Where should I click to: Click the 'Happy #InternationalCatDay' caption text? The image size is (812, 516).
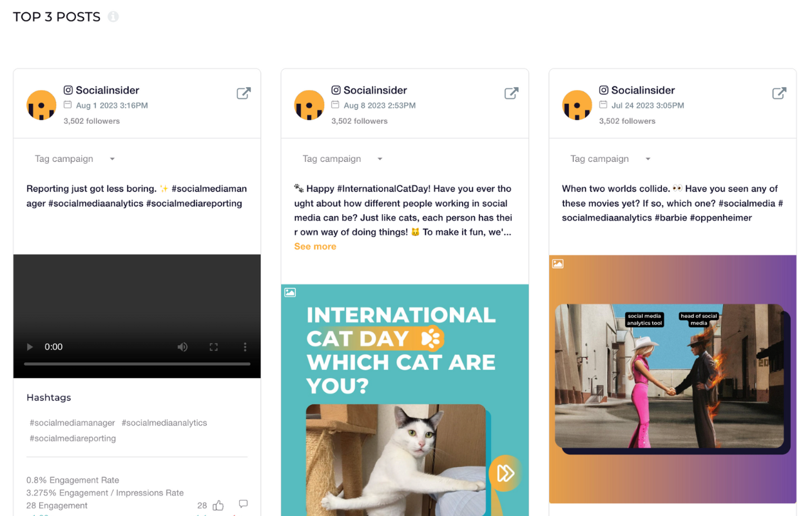coord(403,210)
